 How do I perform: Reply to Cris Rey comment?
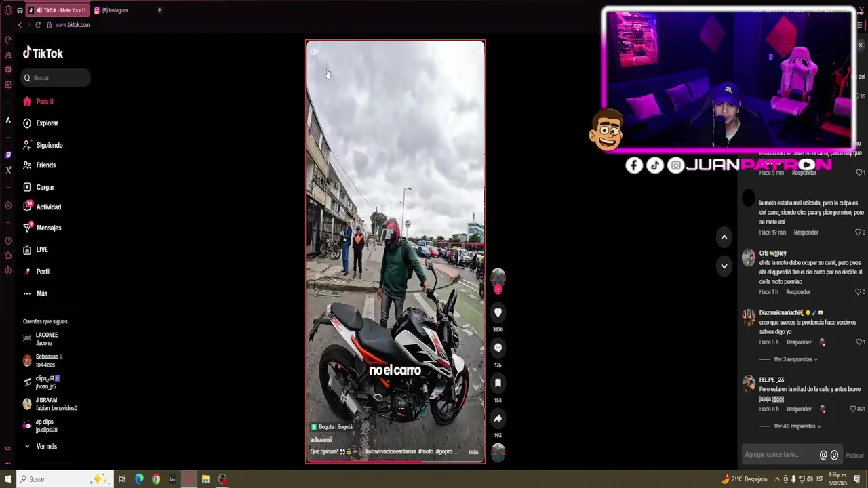pos(798,292)
